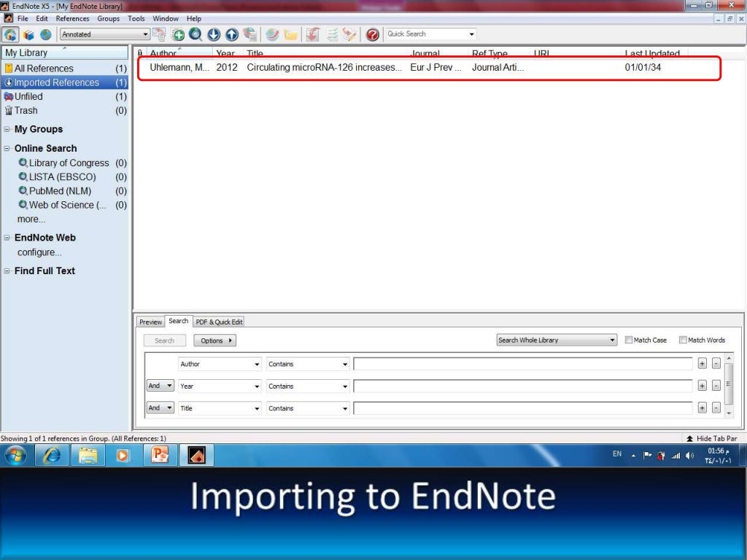Click the Copy Formatted toolbar icon

point(159,34)
